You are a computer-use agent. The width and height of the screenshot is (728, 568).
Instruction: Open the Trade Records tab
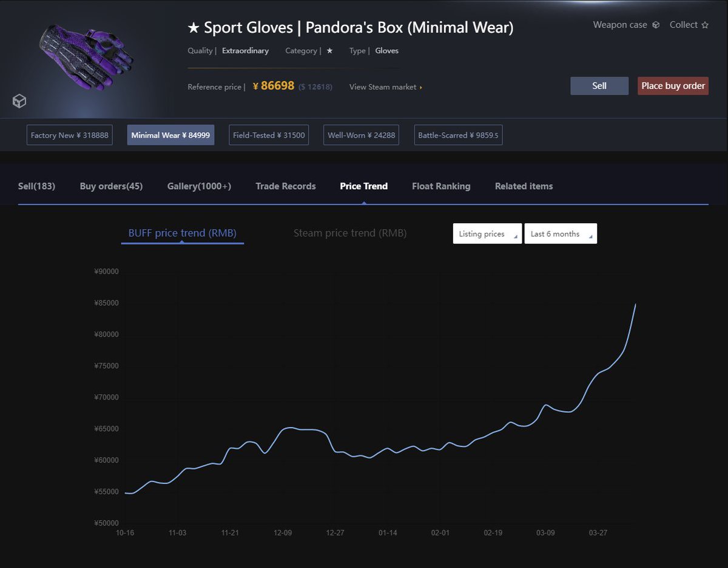pyautogui.click(x=286, y=186)
